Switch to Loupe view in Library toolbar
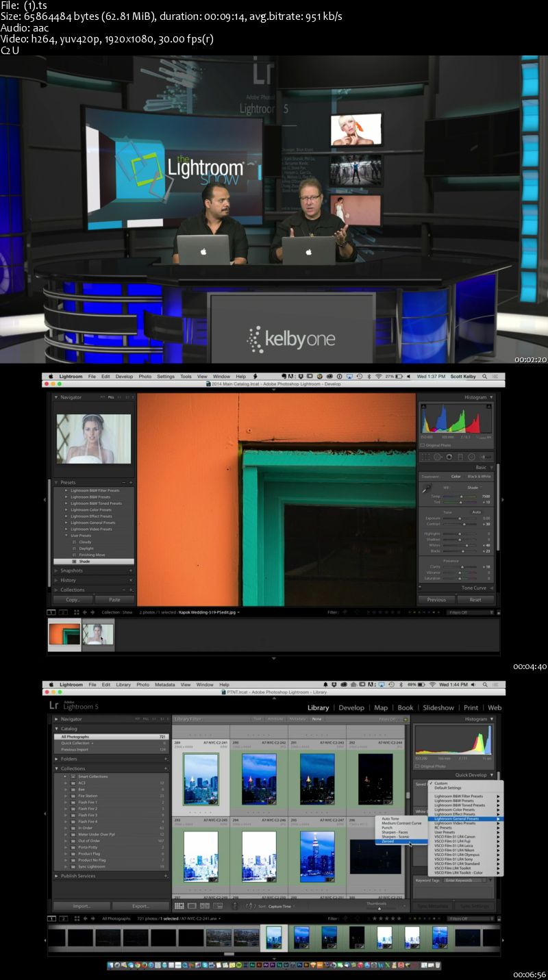The width and height of the screenshot is (548, 980). tap(192, 906)
